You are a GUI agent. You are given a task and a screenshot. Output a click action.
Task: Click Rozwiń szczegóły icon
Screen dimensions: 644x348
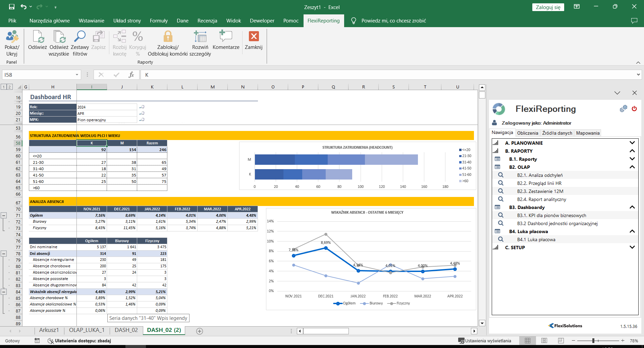pos(200,37)
